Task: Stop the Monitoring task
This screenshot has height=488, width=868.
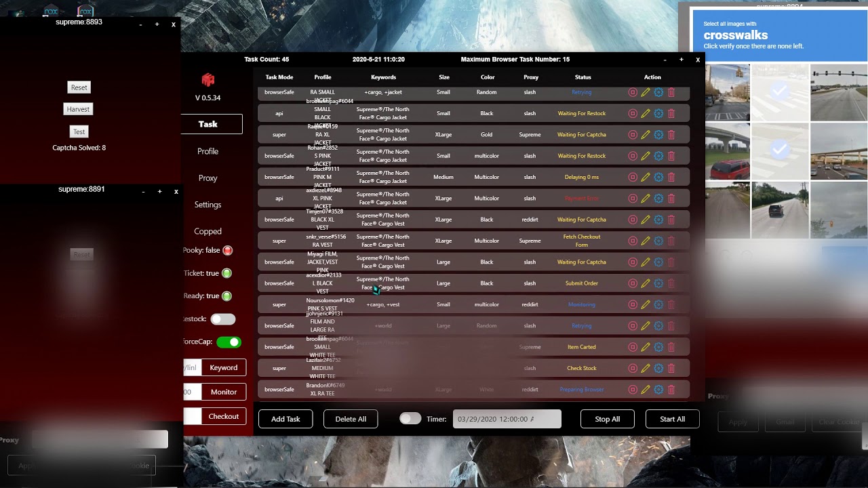Action: (633, 304)
